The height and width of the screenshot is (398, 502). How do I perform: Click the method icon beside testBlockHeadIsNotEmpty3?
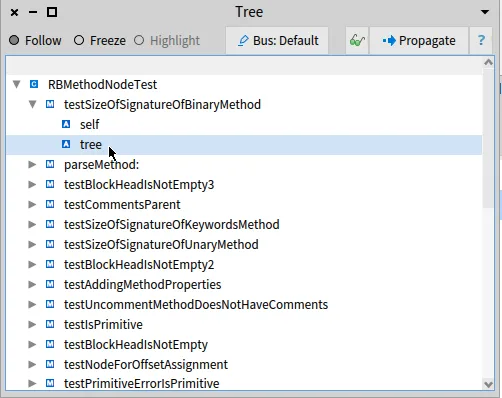coord(50,184)
